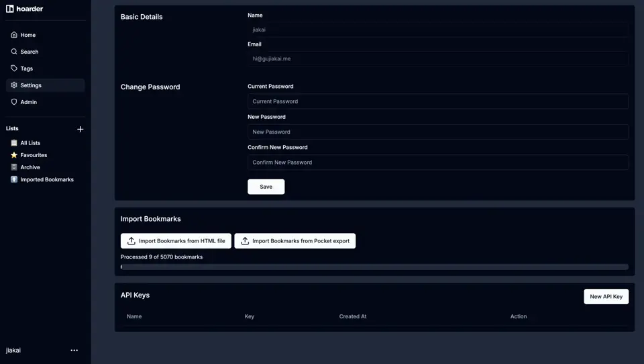Focus the Confirm New Password field
This screenshot has width=644, height=364.
(438, 163)
